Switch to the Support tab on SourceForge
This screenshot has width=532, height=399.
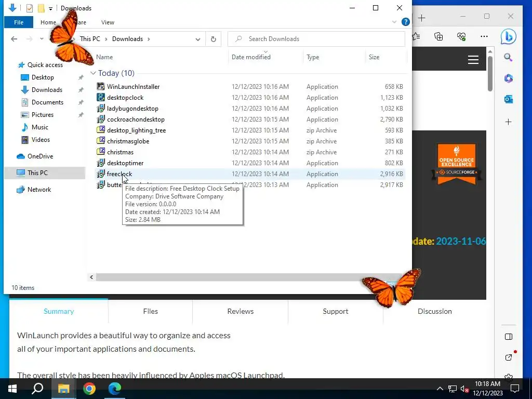pos(336,311)
